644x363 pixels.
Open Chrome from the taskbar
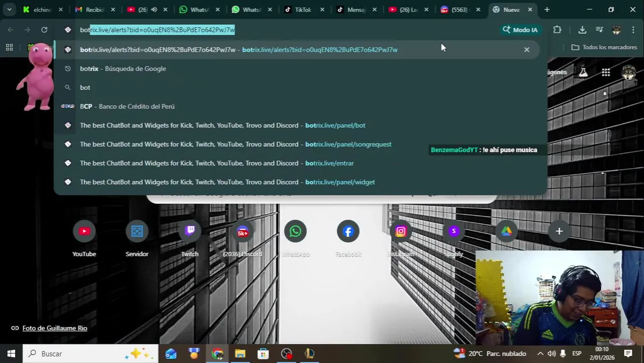217,354
